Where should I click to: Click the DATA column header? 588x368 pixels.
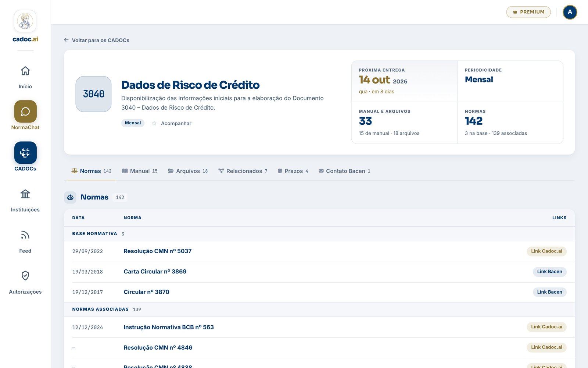click(x=78, y=218)
